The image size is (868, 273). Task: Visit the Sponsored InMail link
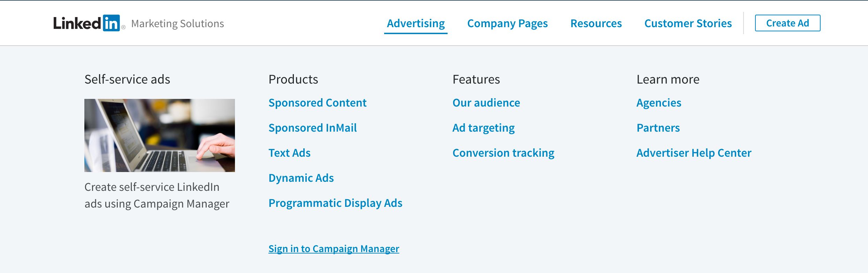tap(312, 128)
